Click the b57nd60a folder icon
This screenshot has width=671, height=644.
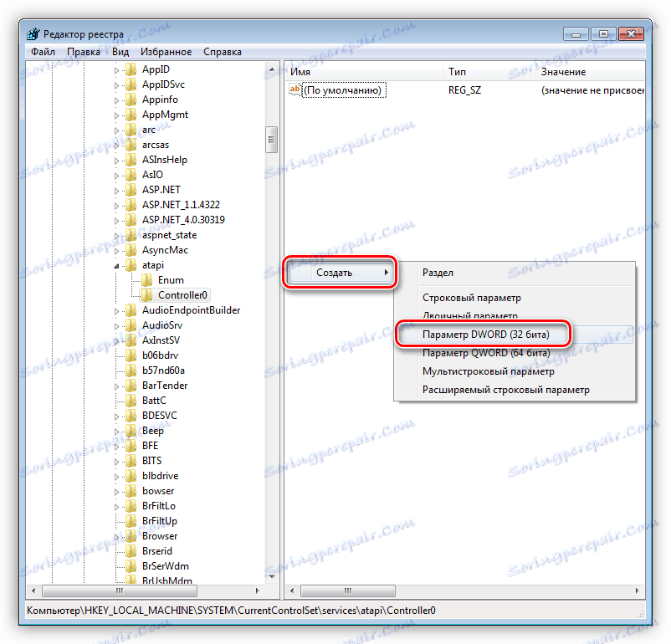pyautogui.click(x=131, y=371)
